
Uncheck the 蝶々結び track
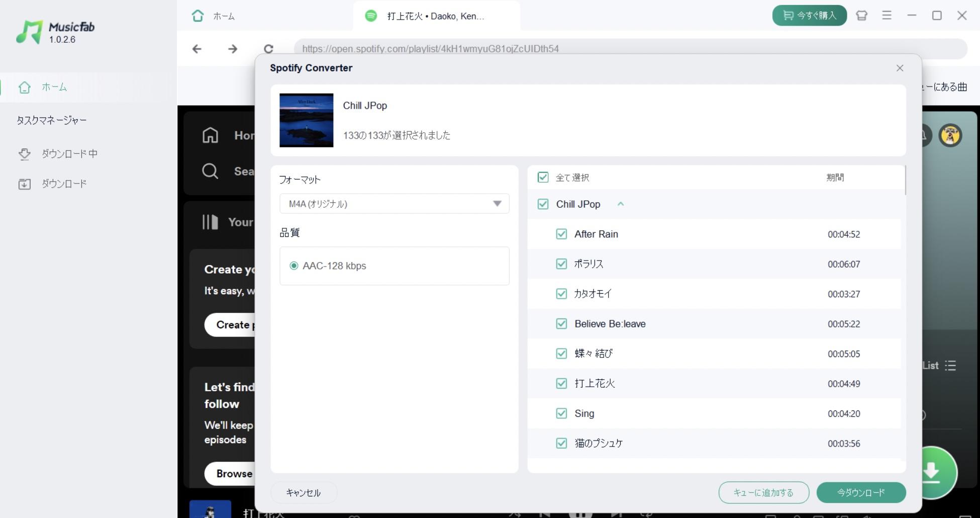tap(561, 354)
